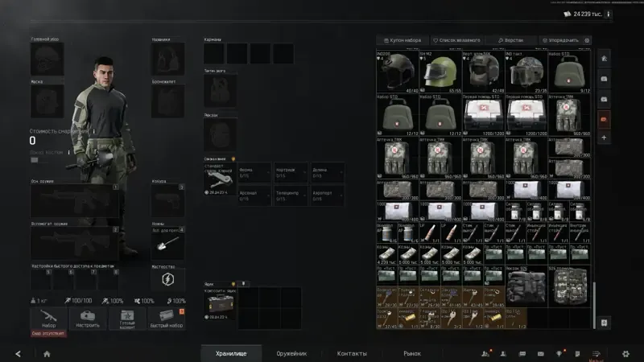Expand the Ферма 0/15 key dropdown
Screen dimensions: 644x362
(x=254, y=172)
